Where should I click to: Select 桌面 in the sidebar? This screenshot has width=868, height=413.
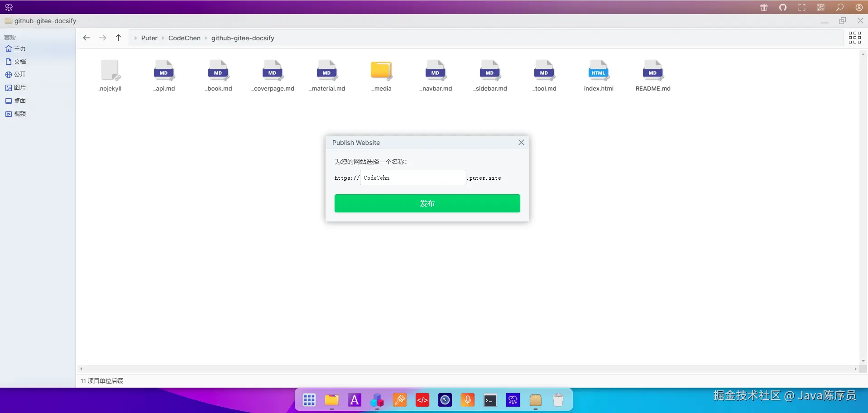click(x=16, y=101)
